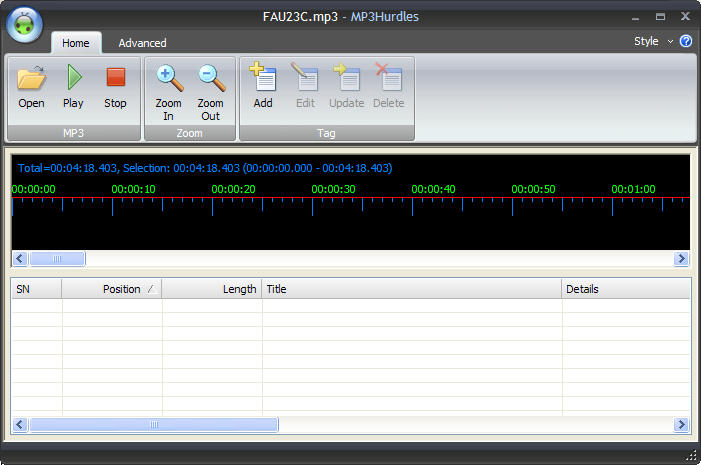Click the 00:01:00 timeline marker
The image size is (701, 465).
coord(633,189)
